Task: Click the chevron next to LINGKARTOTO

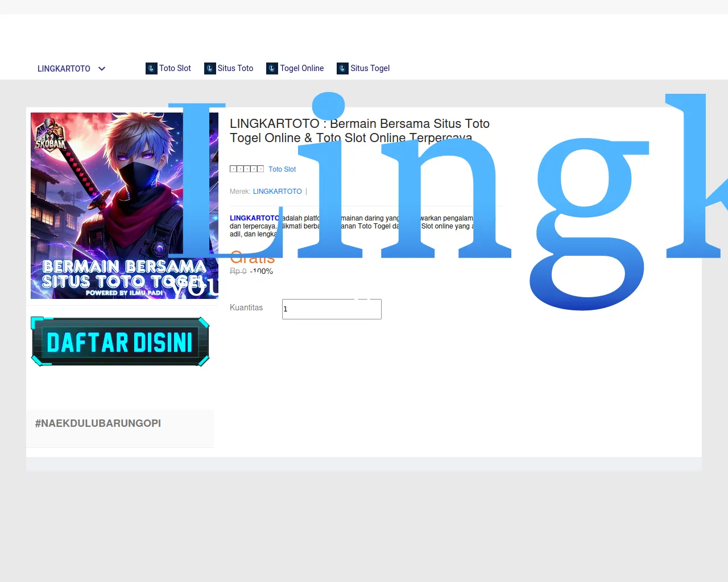Action: pos(102,69)
